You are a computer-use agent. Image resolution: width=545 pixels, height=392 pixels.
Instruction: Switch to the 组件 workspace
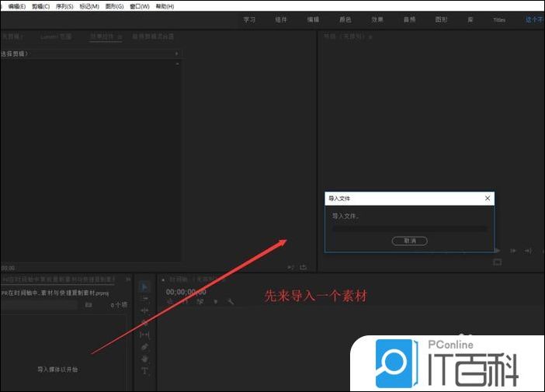pyautogui.click(x=281, y=20)
